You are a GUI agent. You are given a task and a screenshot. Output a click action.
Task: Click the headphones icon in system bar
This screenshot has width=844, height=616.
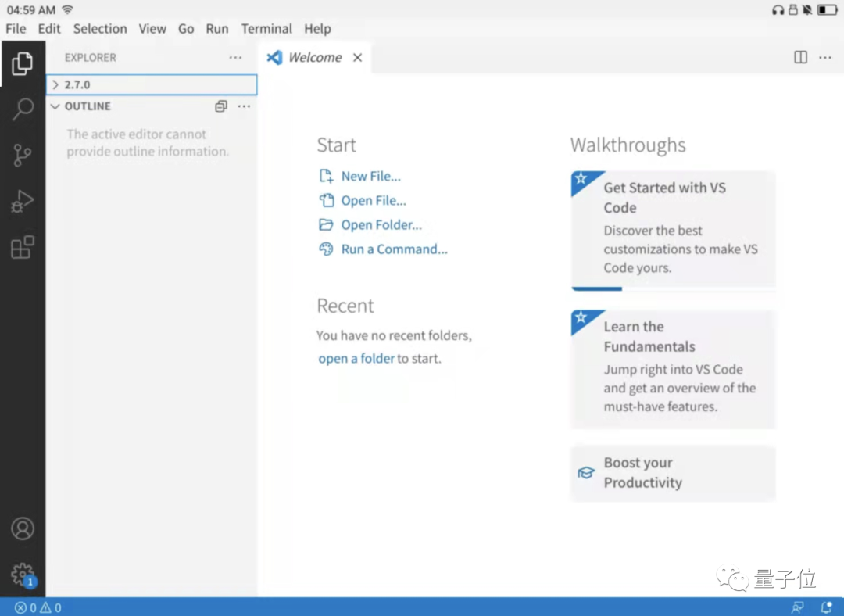pyautogui.click(x=778, y=9)
